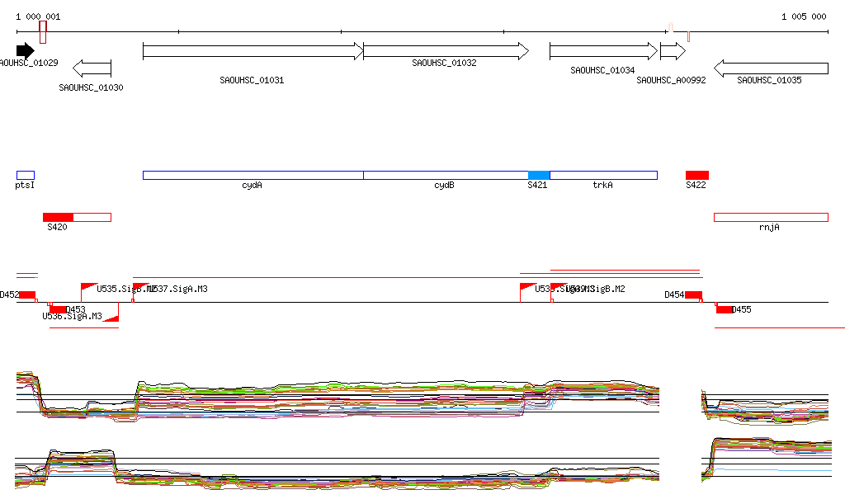Select the left-pointing SAOUHSC_01030 gene arrow
This screenshot has height=504, width=845.
[x=92, y=68]
